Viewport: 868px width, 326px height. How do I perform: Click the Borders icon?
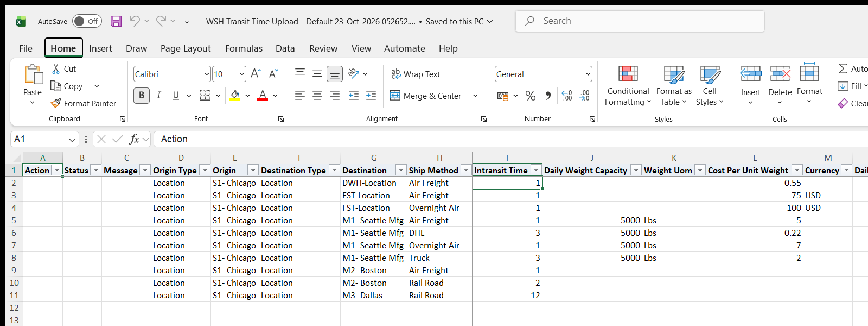click(206, 96)
